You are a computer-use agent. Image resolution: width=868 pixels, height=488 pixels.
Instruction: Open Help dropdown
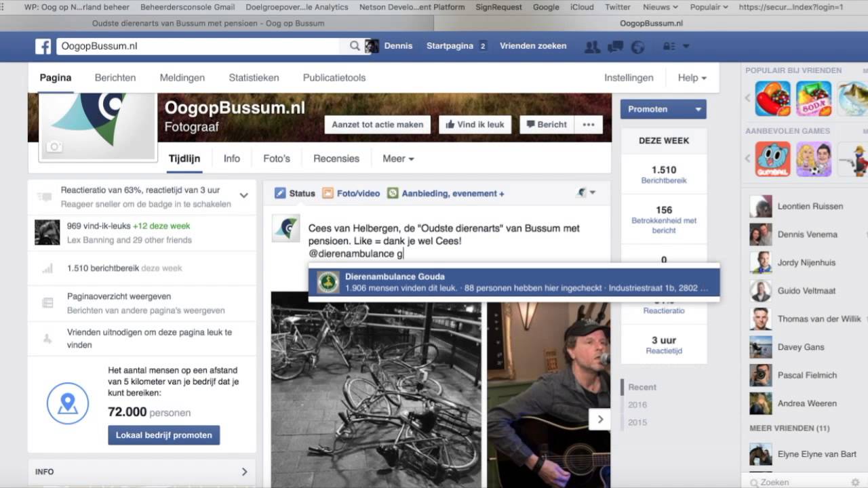click(x=692, y=78)
